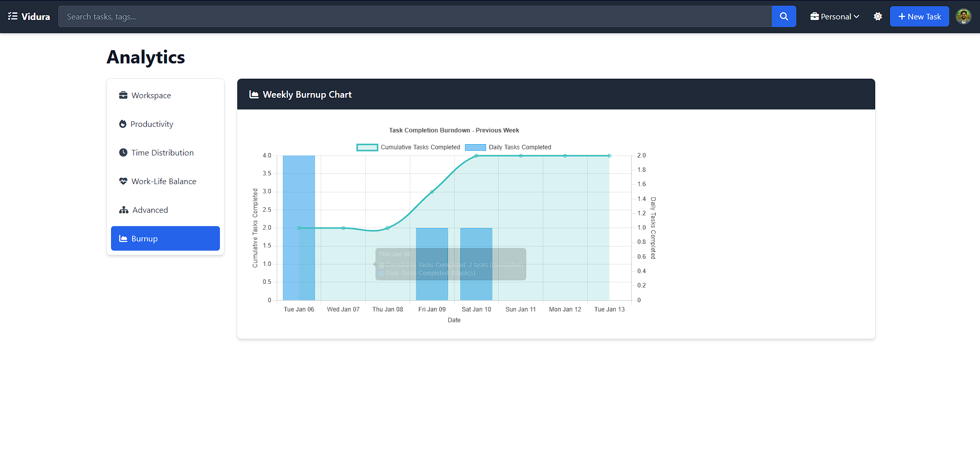
Task: Create a task with New Task button
Action: coord(919,16)
